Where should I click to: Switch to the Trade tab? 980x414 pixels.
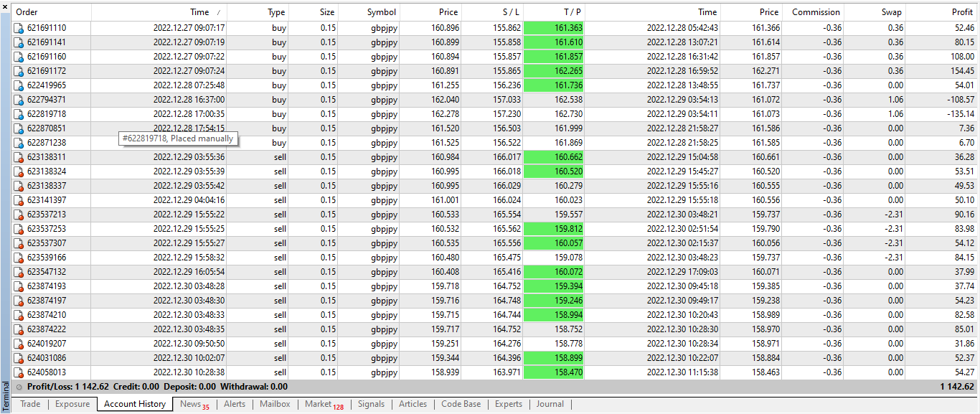point(29,404)
